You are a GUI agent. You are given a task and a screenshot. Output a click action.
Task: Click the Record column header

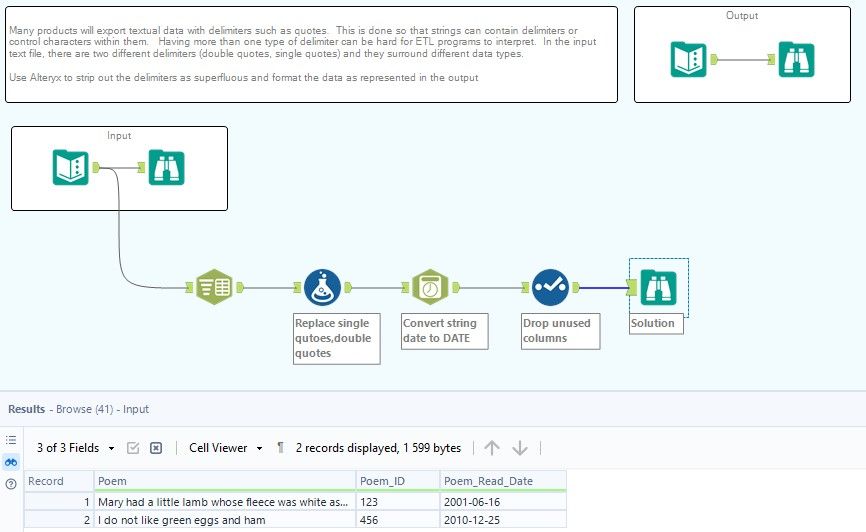coord(59,481)
